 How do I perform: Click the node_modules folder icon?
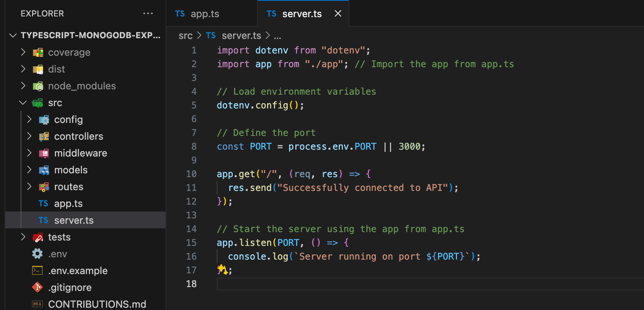(38, 86)
